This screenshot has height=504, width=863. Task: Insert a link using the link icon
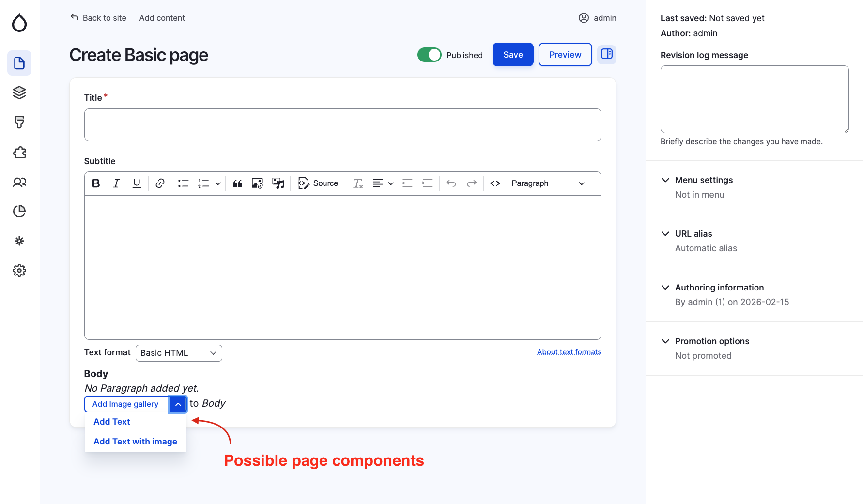click(160, 183)
